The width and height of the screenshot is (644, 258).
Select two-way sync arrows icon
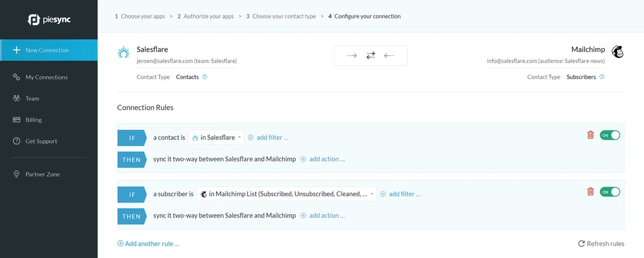click(x=371, y=55)
